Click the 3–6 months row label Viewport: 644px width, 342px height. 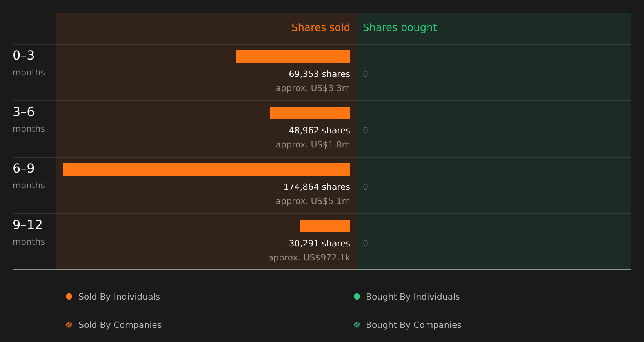[29, 120]
